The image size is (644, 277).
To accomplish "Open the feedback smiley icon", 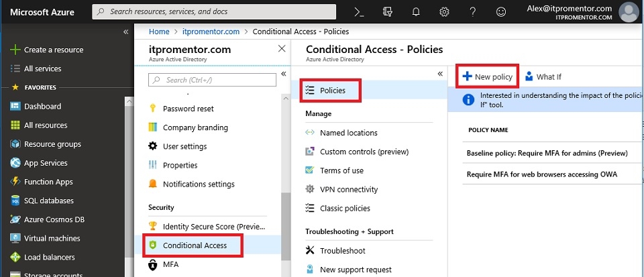I will click(500, 12).
